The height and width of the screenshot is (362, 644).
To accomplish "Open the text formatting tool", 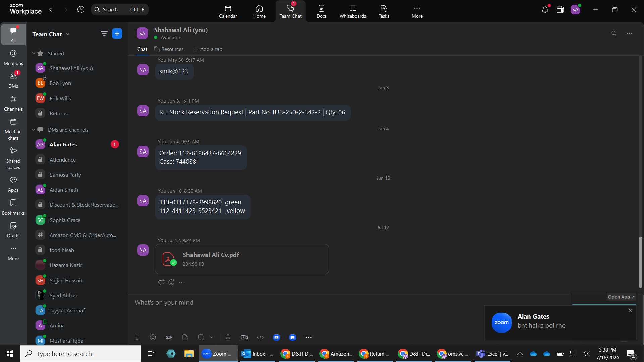I will pos(137,337).
